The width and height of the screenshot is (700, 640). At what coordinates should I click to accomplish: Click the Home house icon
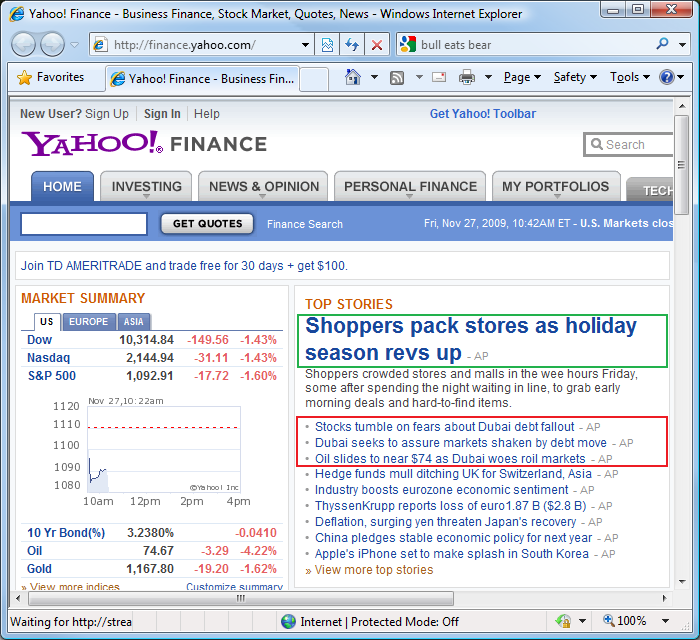pos(353,77)
